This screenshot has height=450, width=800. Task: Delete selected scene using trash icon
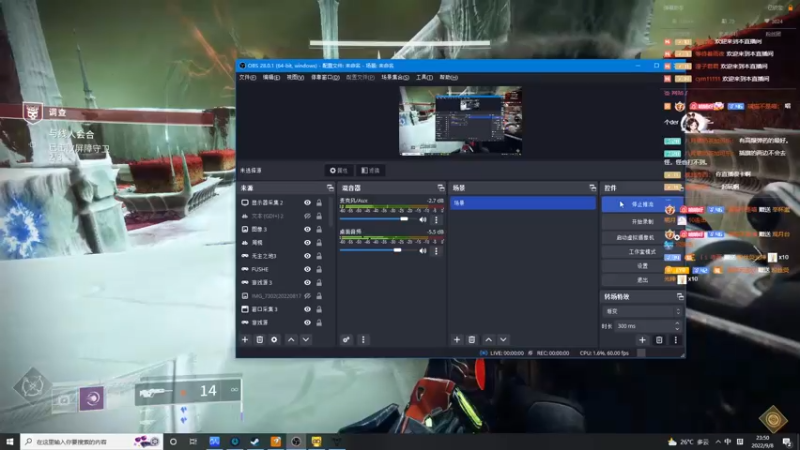471,340
